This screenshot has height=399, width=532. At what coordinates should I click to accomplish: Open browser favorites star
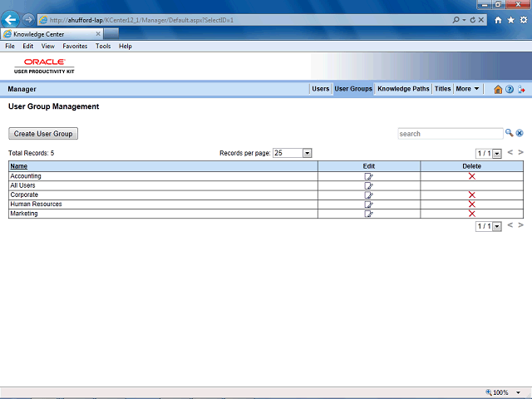(x=510, y=20)
